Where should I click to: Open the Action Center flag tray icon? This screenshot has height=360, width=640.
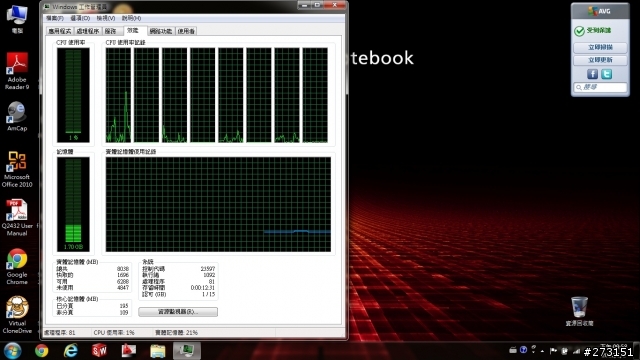point(553,351)
